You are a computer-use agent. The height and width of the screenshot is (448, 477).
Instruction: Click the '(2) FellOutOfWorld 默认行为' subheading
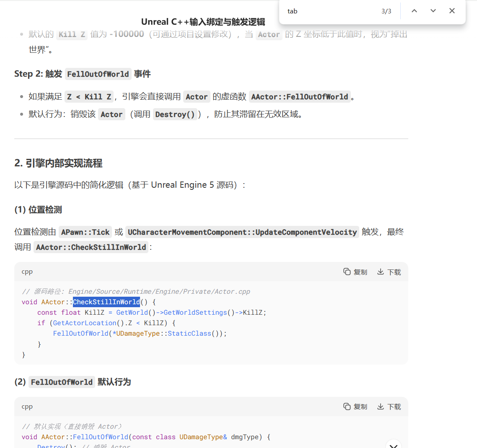[x=73, y=382]
